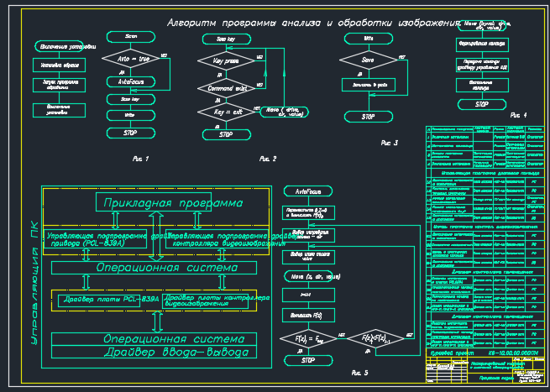Click the 'Рис. 1' figure caption
Image resolution: width=550 pixels, height=392 pixels.
point(139,158)
